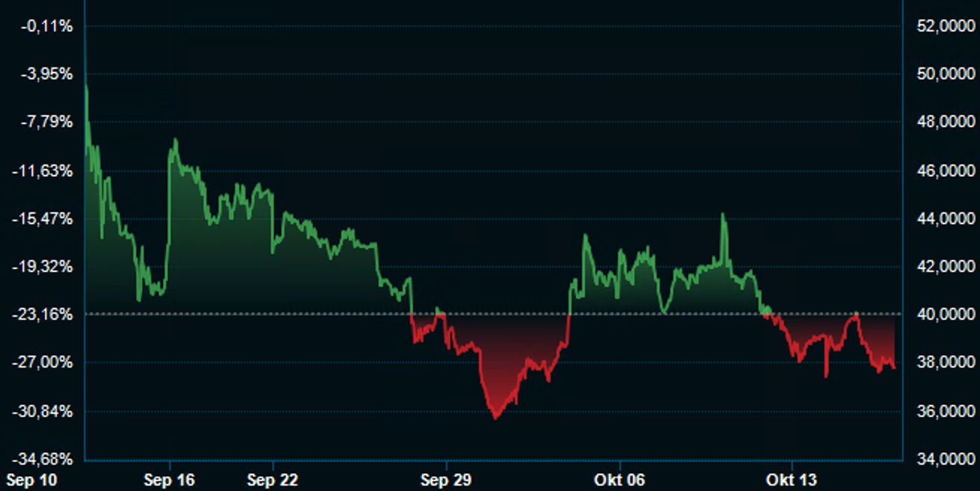This screenshot has width=980, height=491.
Task: Click the last red point at chart end
Action: point(894,367)
